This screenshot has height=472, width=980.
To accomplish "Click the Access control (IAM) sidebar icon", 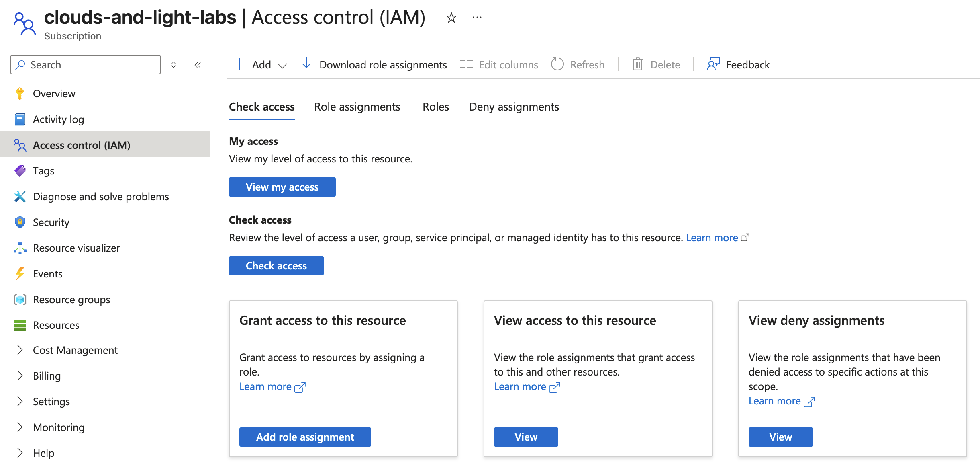I will [x=20, y=145].
